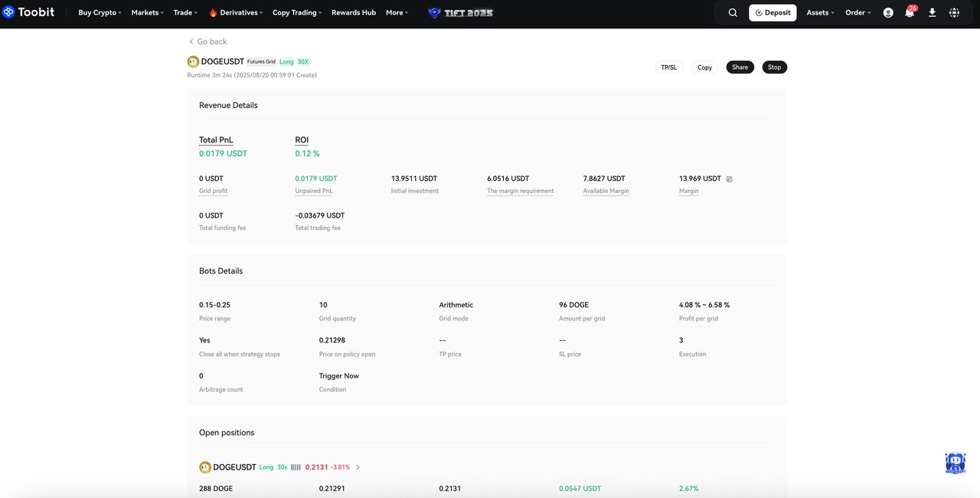The width and height of the screenshot is (980, 498).
Task: Go back to previous page
Action: point(207,41)
